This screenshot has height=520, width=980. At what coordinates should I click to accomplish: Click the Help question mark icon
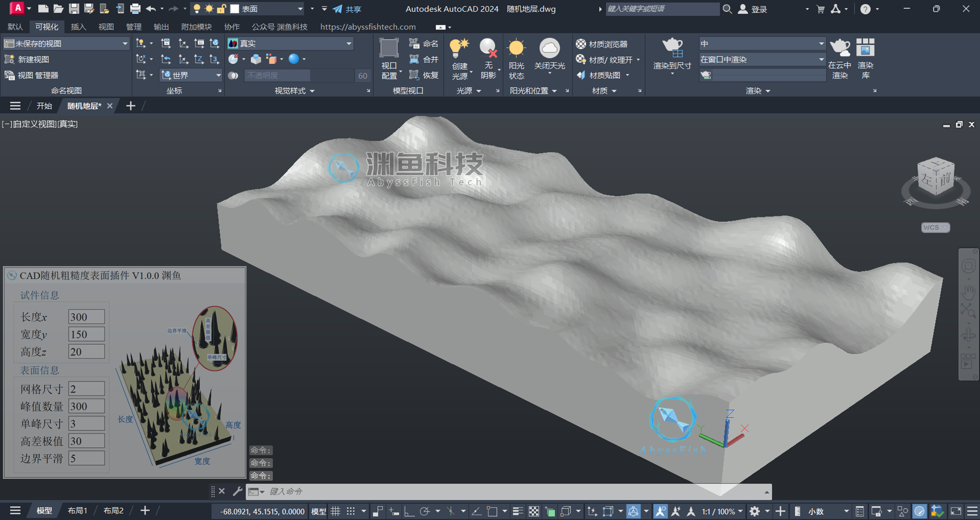865,9
